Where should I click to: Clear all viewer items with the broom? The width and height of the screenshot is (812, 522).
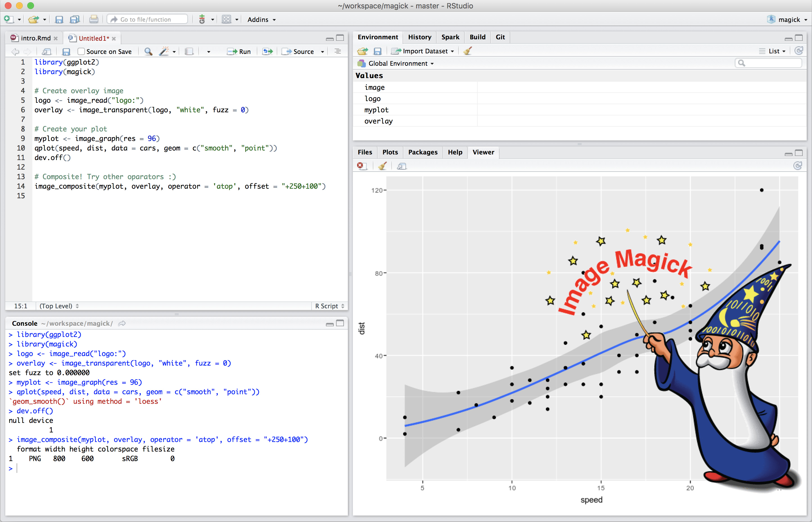pyautogui.click(x=383, y=166)
